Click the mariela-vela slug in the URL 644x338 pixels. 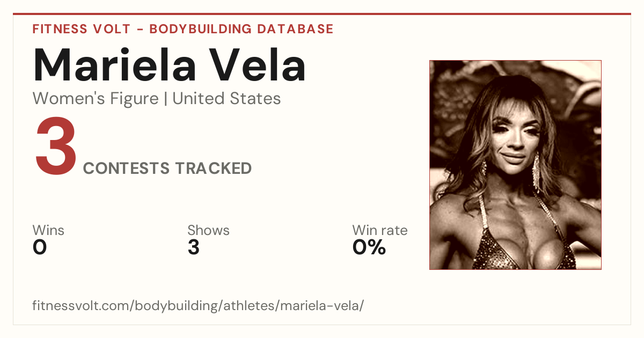click(x=323, y=306)
